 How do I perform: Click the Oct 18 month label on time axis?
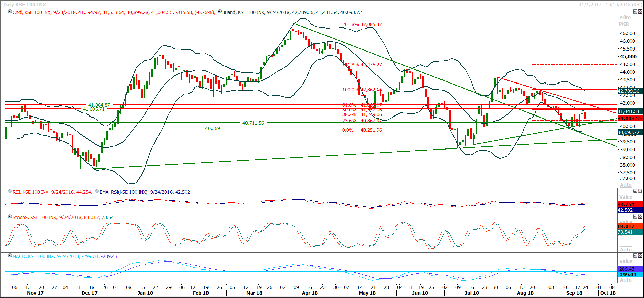coord(608,293)
